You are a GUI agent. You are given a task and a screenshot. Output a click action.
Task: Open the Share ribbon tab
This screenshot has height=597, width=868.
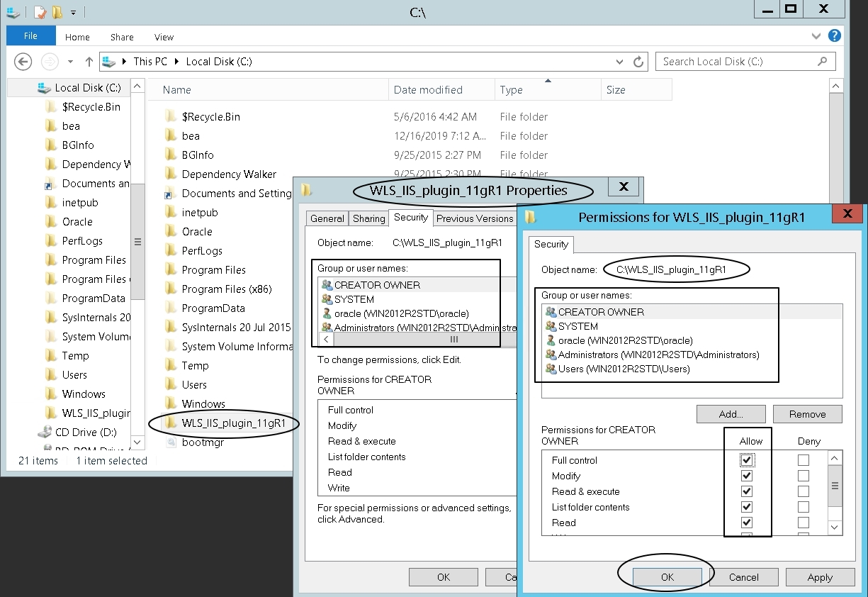pos(122,37)
